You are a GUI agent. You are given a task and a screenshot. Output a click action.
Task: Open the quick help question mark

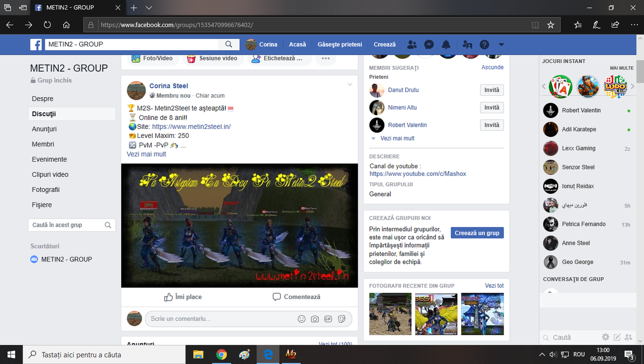click(484, 44)
